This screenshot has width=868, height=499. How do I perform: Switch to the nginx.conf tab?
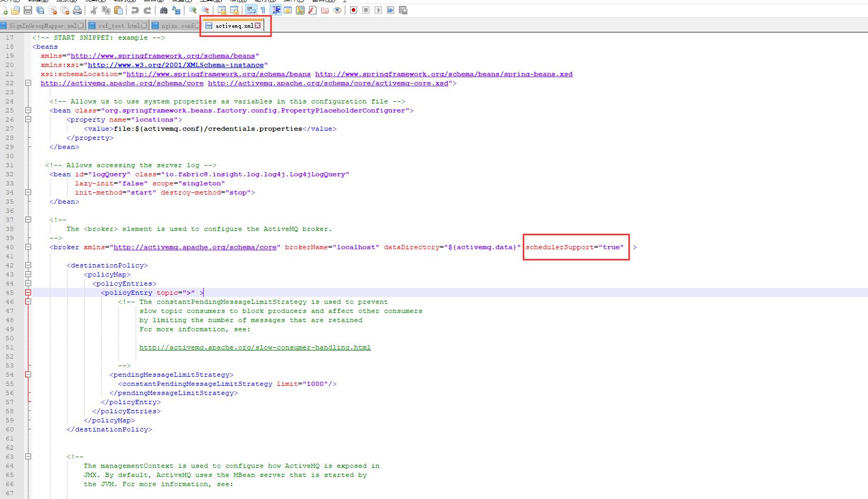pyautogui.click(x=177, y=26)
